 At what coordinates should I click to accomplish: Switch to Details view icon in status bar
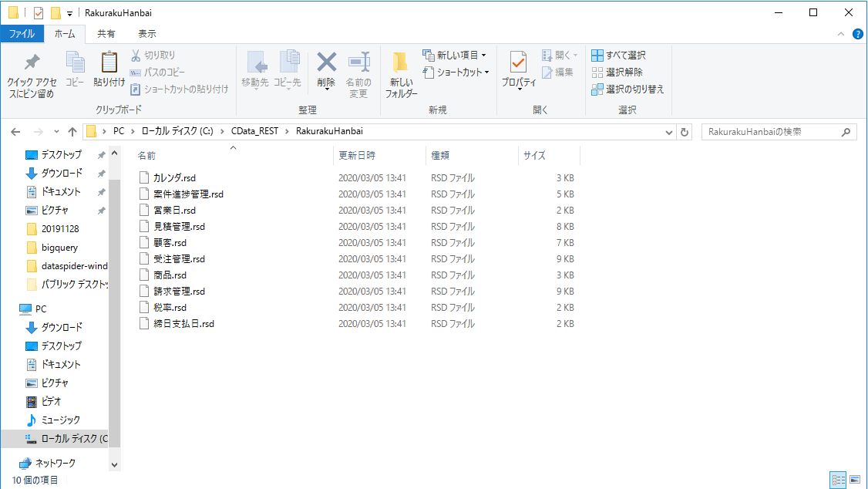click(x=838, y=480)
